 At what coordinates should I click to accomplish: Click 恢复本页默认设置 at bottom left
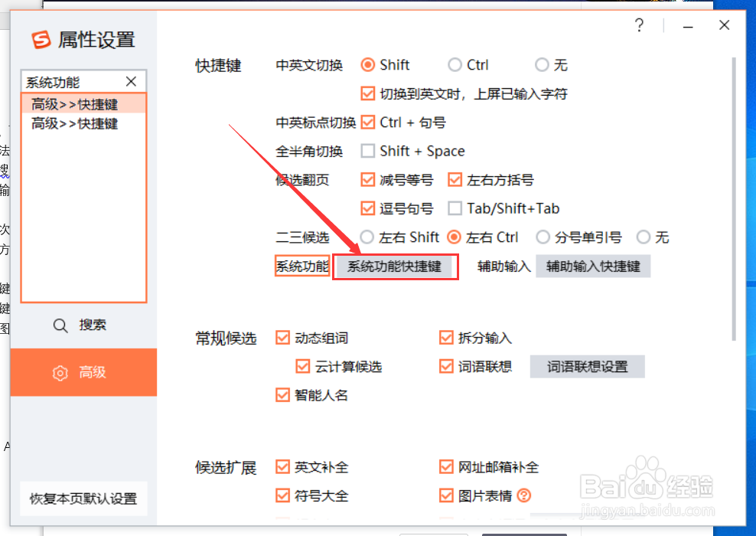[x=83, y=498]
